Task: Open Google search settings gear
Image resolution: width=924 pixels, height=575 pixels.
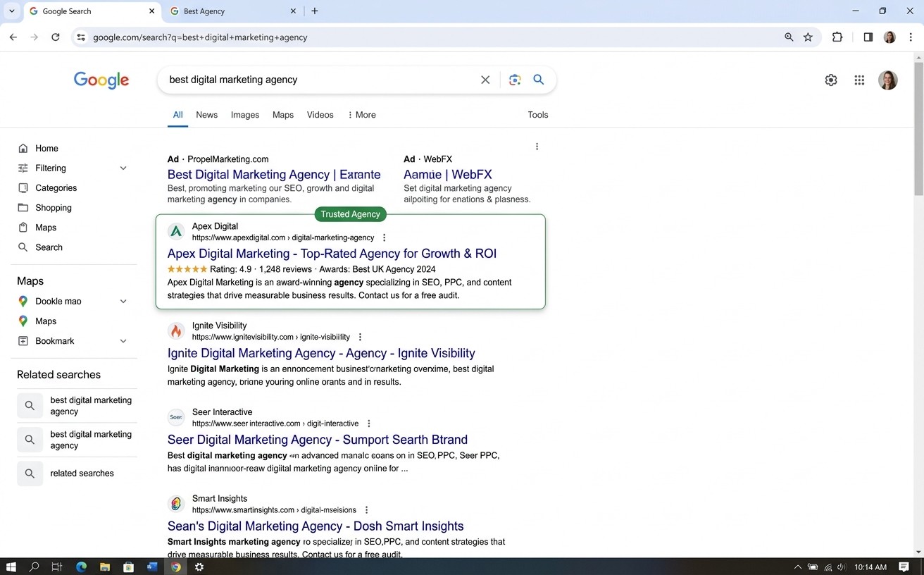Action: click(831, 80)
